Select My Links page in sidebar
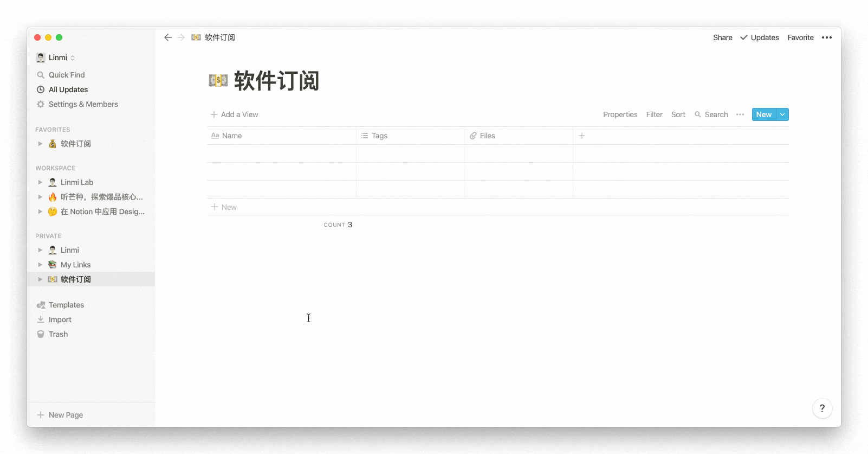 tap(91, 265)
